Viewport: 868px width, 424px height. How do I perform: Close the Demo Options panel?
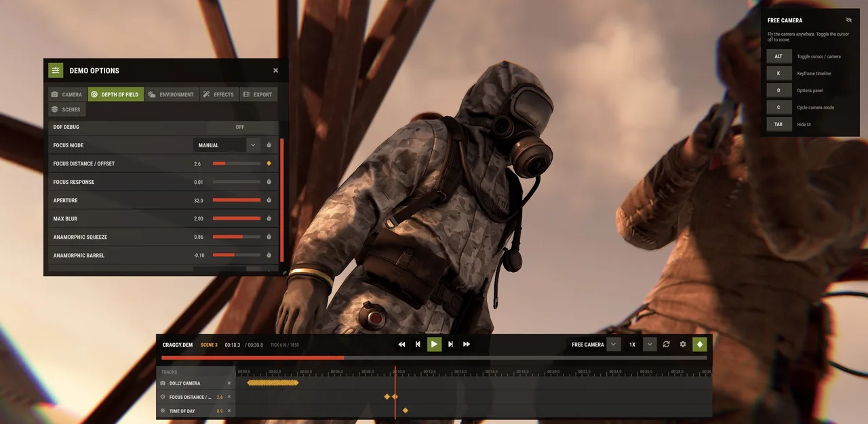pos(275,71)
